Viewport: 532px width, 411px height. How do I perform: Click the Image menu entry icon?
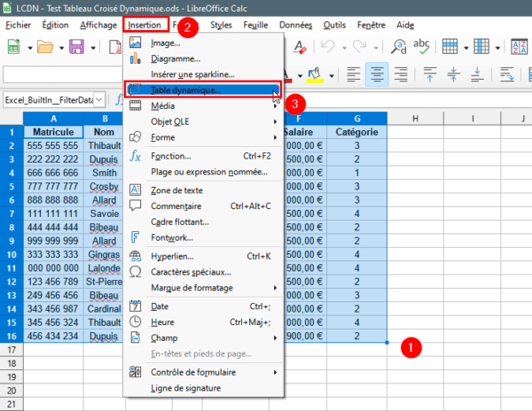coord(136,43)
